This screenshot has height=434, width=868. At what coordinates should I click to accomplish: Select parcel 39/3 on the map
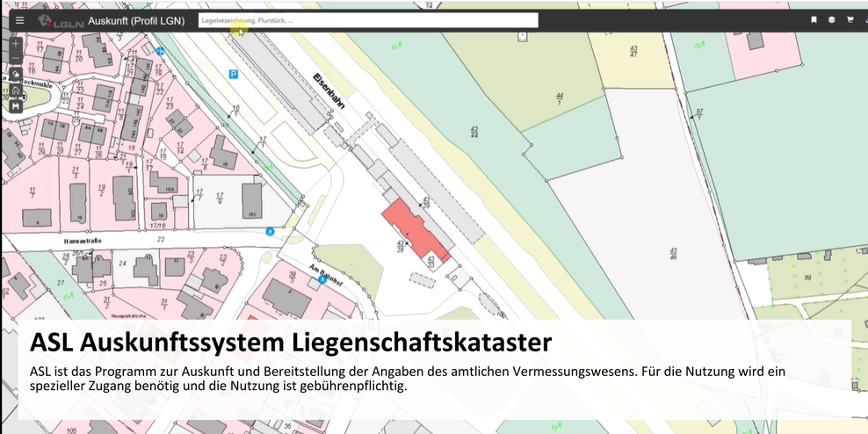click(x=293, y=277)
